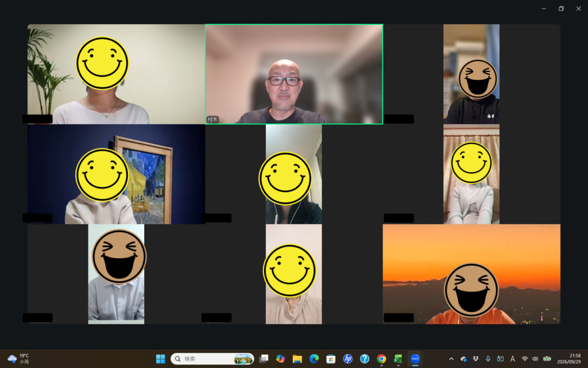Open the Studio Effects tray icon
The width and height of the screenshot is (588, 368).
[500, 359]
